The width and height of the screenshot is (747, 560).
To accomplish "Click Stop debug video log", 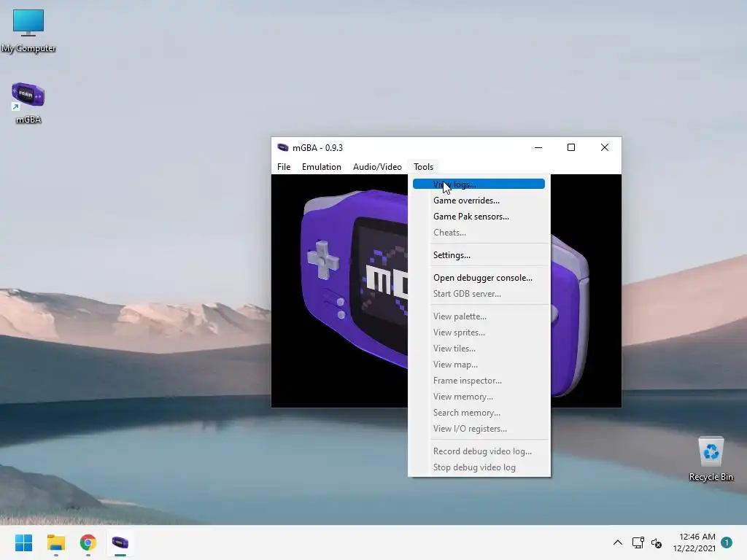I will click(479, 467).
